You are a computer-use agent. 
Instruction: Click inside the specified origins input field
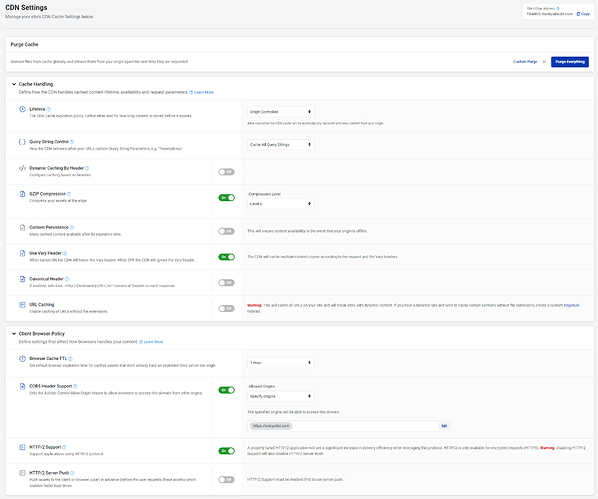tap(349, 426)
